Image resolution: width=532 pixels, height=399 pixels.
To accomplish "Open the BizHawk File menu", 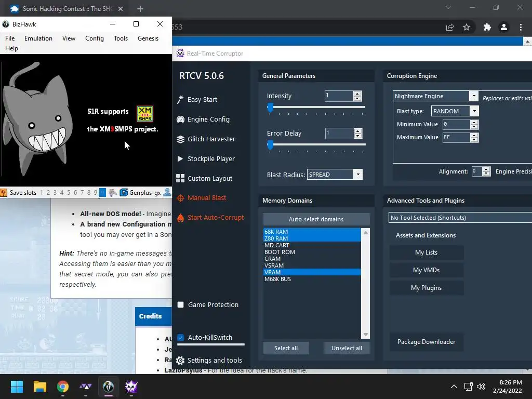I will [10, 38].
